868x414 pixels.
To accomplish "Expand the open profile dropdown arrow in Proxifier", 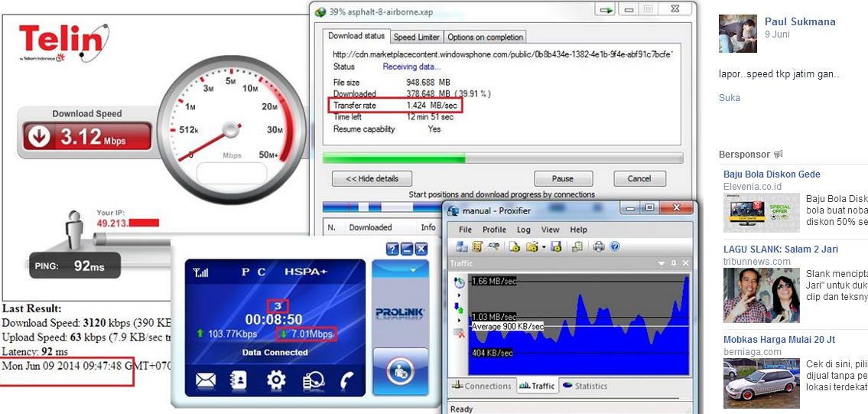I will coord(544,246).
